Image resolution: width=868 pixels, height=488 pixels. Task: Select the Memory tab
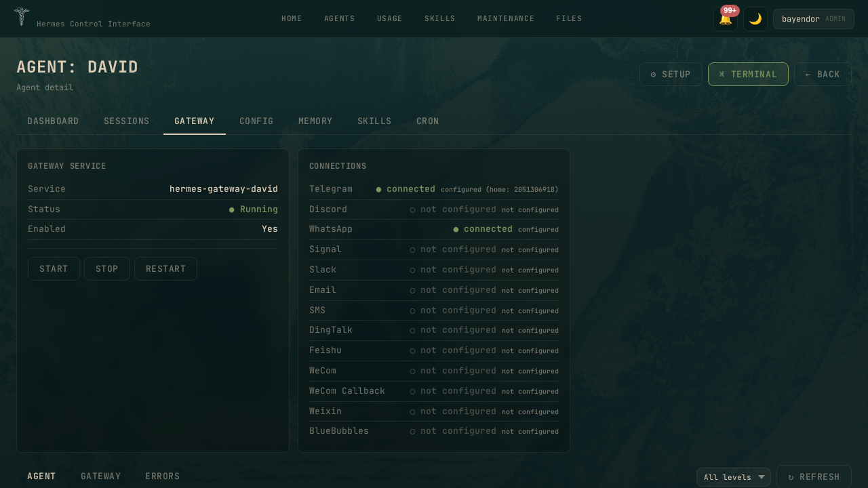tap(315, 121)
